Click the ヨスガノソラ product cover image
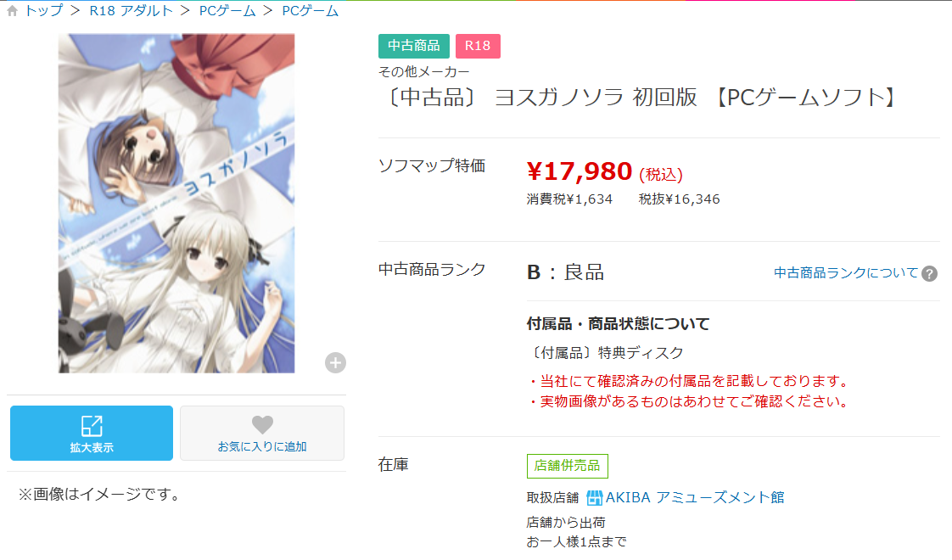The width and height of the screenshot is (952, 560). (x=176, y=204)
